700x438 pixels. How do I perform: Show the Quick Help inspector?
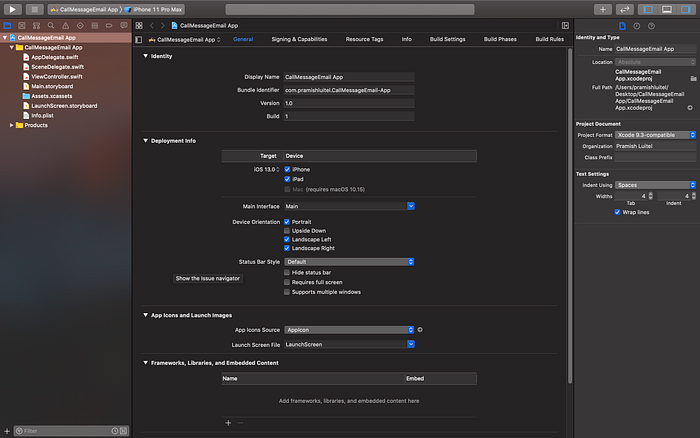(651, 26)
